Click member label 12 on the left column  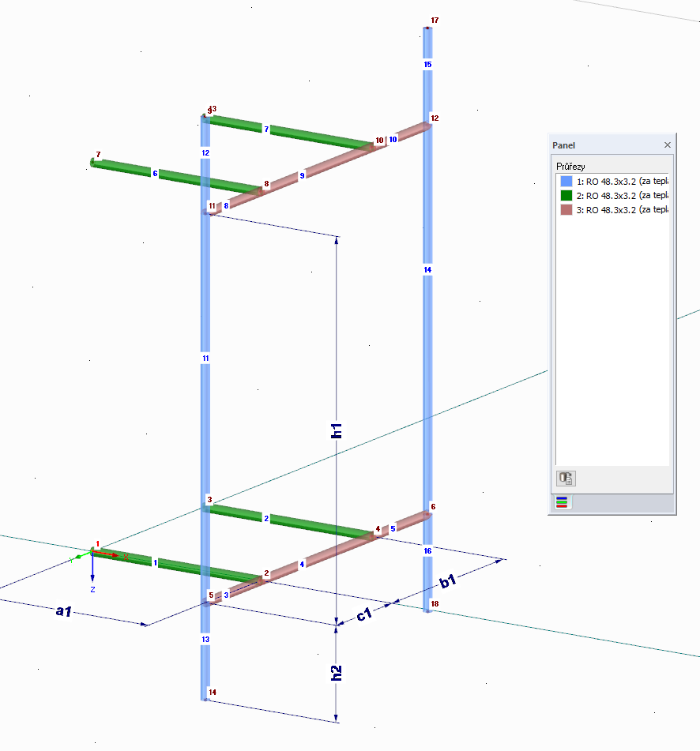click(205, 152)
